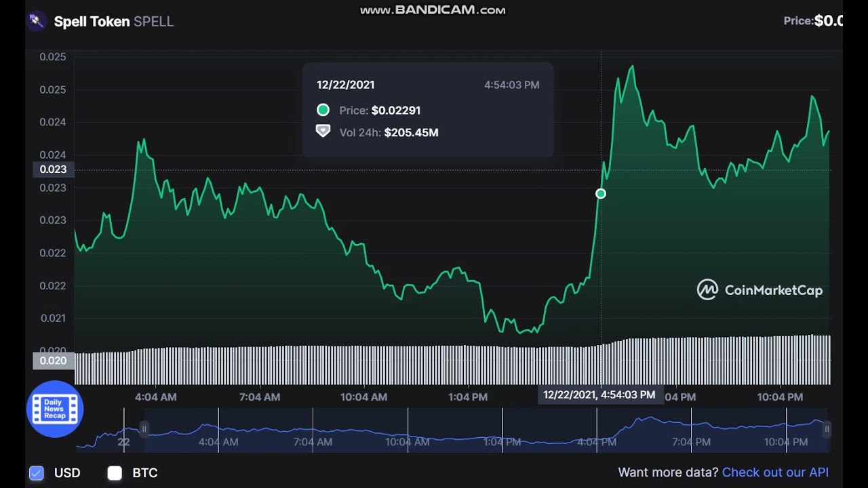This screenshot has width=868, height=488.
Task: Click the highlighted data point on price line
Action: [x=601, y=194]
